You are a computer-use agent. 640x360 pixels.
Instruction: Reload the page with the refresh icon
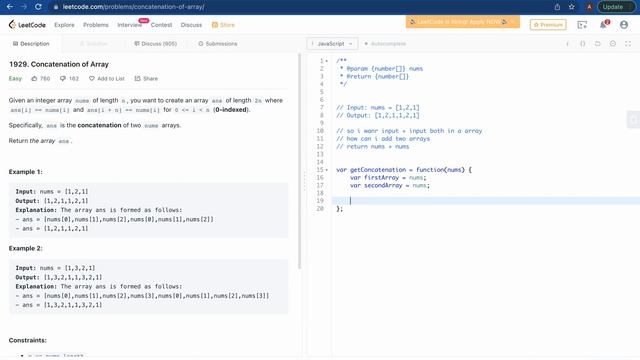[x=38, y=7]
